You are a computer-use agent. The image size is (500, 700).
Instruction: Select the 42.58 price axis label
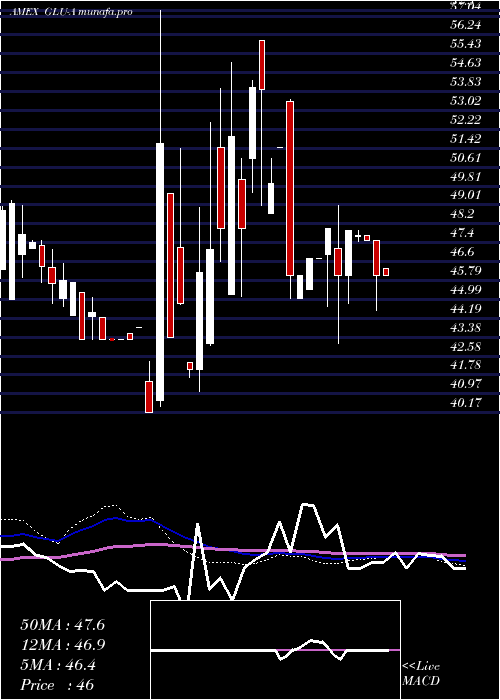click(x=465, y=346)
